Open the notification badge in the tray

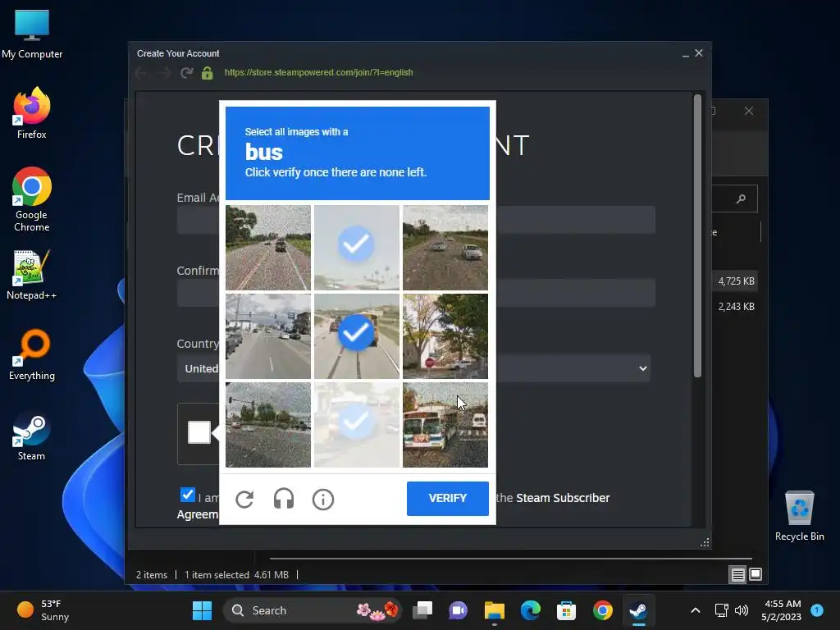817,609
